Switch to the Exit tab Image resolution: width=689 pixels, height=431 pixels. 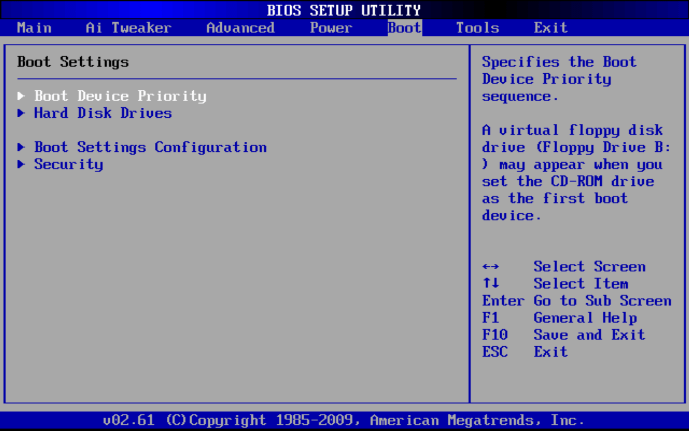pos(551,28)
